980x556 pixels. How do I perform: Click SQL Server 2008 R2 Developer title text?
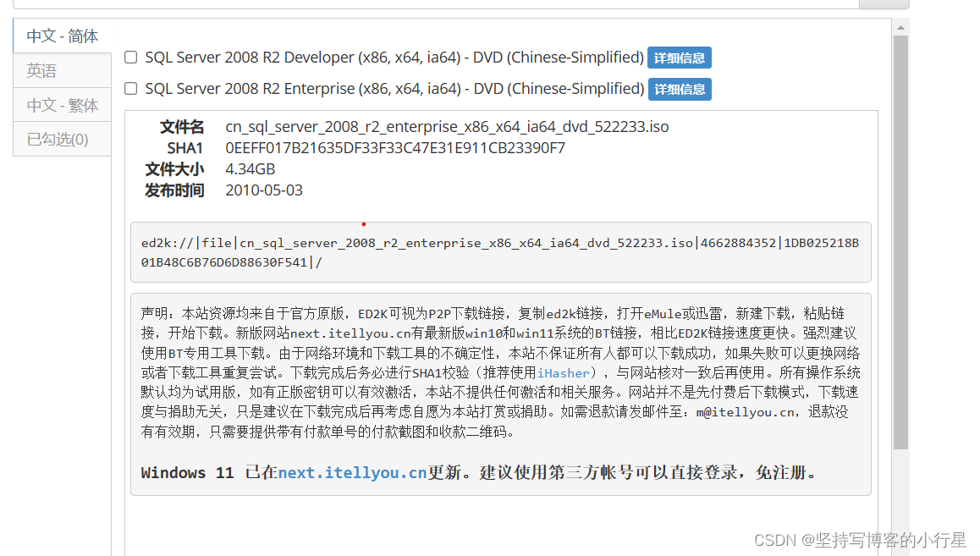click(394, 58)
